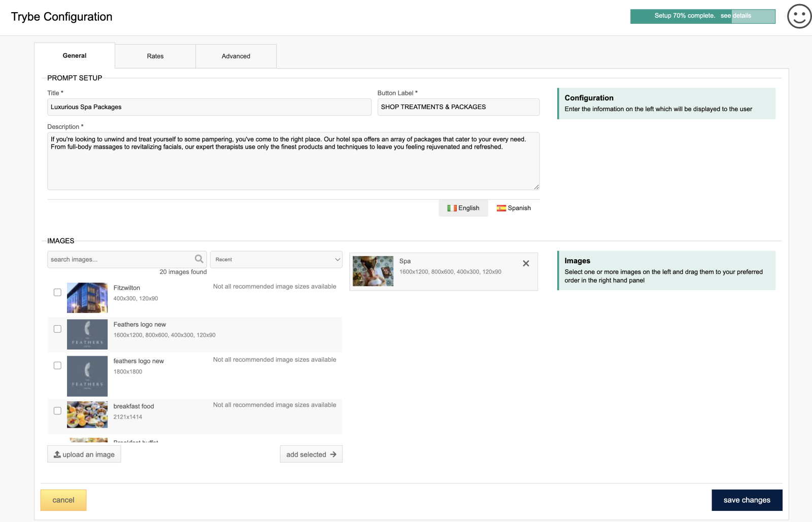Click the '2121x1414' size text
Image resolution: width=812 pixels, height=522 pixels.
(x=128, y=417)
